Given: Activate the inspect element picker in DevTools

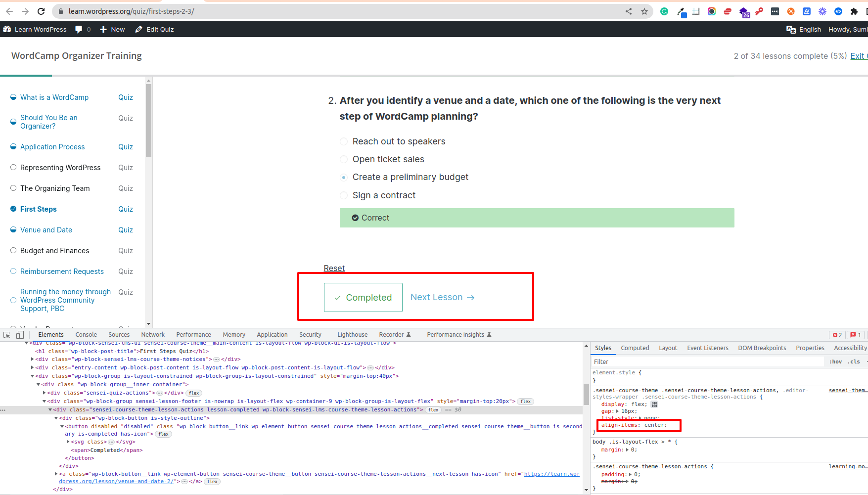Looking at the screenshot, I should [x=6, y=335].
